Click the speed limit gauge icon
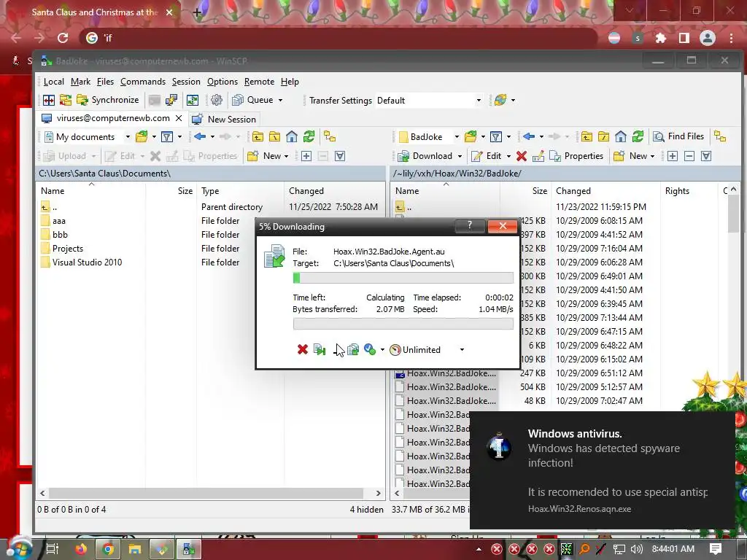The image size is (747, 560). pos(395,350)
